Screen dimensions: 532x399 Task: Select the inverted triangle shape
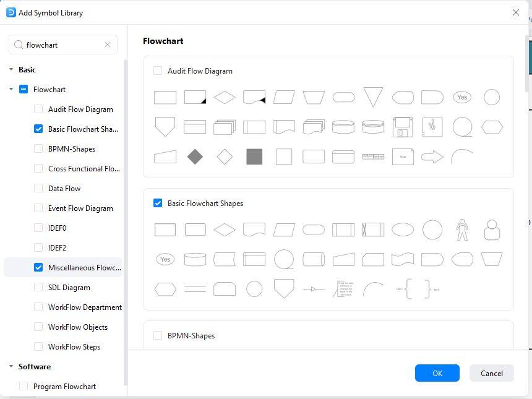(373, 97)
